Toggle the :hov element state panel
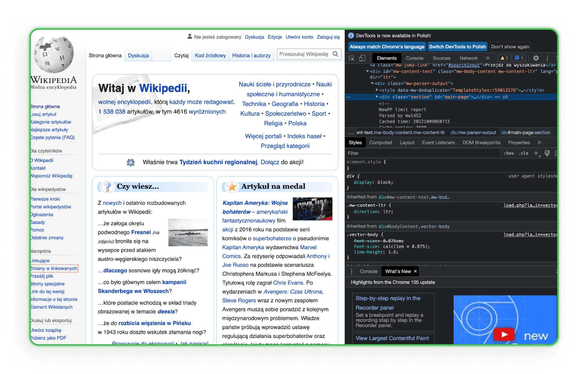 pyautogui.click(x=509, y=153)
